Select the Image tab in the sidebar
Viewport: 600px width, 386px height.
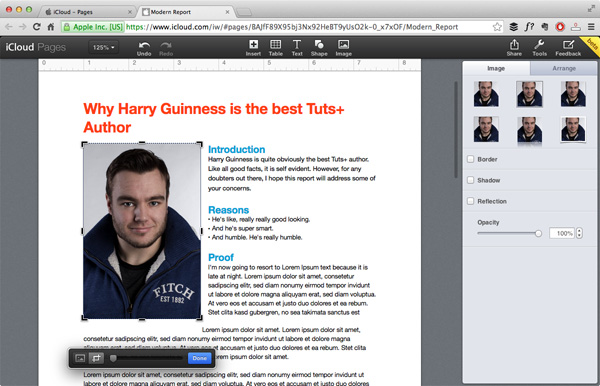coord(496,68)
